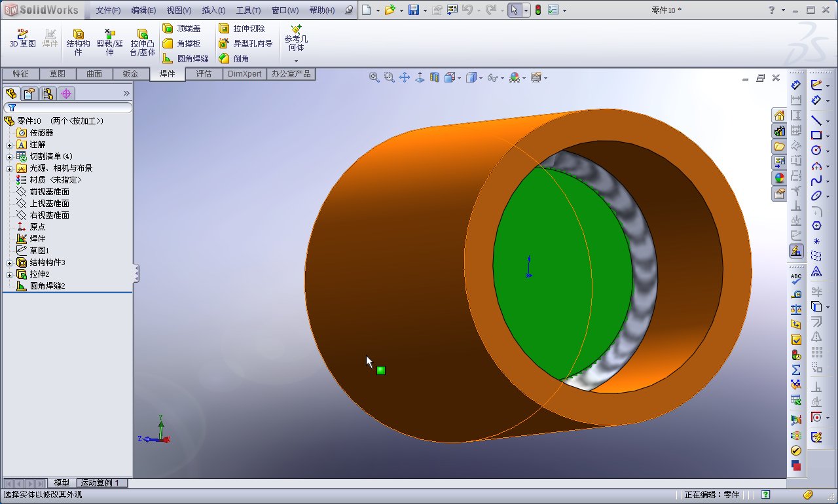
Task: Switch to the 评估 ribbon tab
Action: tap(204, 74)
